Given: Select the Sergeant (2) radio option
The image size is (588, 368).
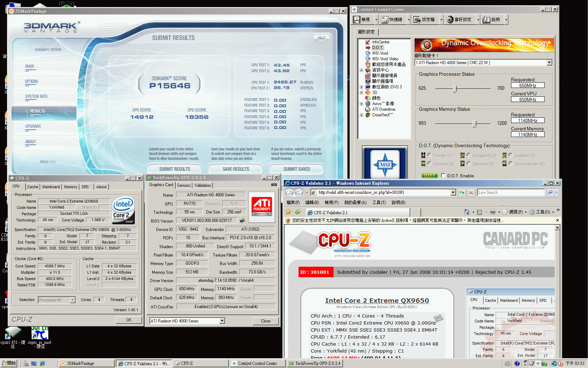Looking at the screenshot, I should 468,155.
